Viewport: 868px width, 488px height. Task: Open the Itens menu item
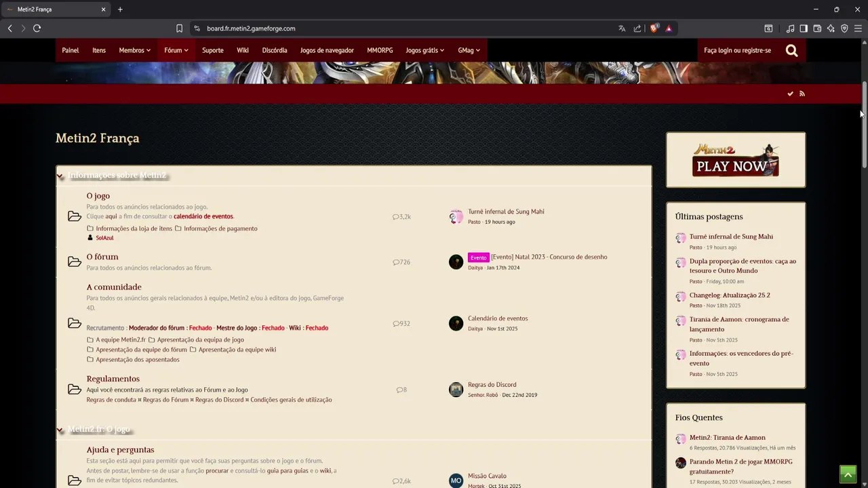pyautogui.click(x=99, y=50)
